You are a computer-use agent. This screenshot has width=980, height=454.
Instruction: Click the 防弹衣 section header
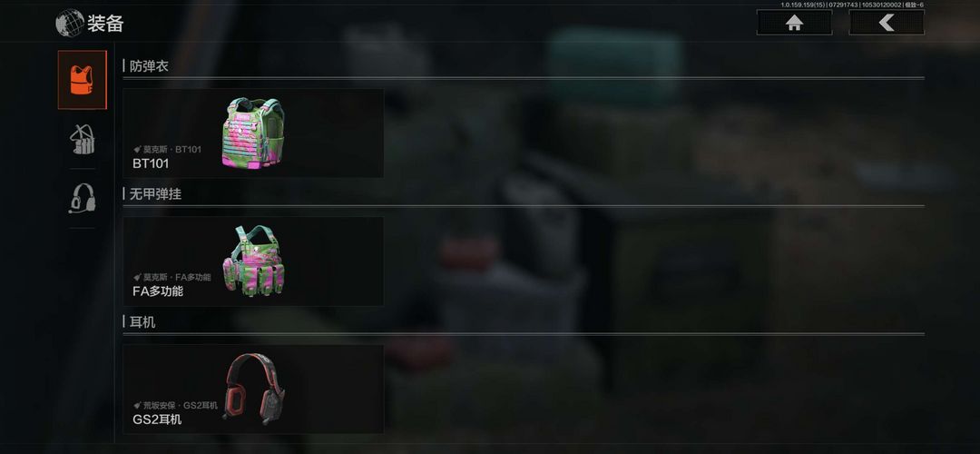149,66
